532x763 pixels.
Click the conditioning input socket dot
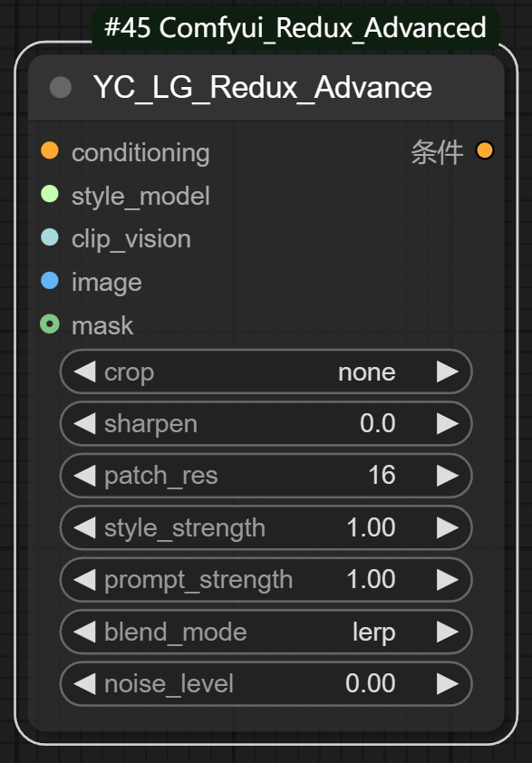[50, 150]
